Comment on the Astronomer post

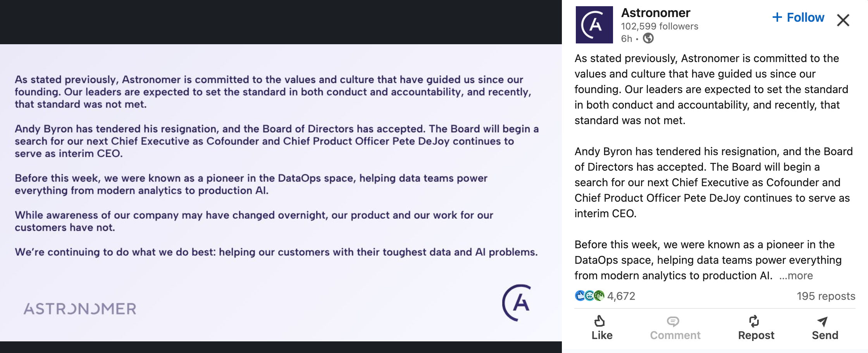point(675,328)
